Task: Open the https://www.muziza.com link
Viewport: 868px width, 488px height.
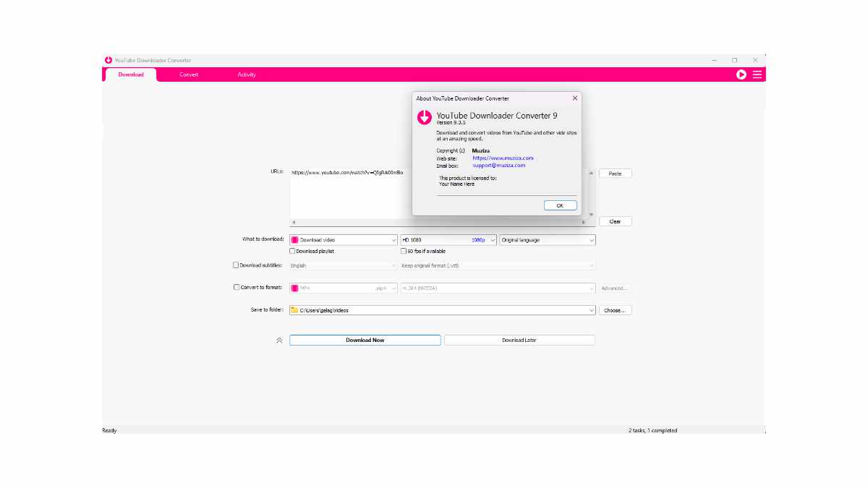Action: click(503, 158)
